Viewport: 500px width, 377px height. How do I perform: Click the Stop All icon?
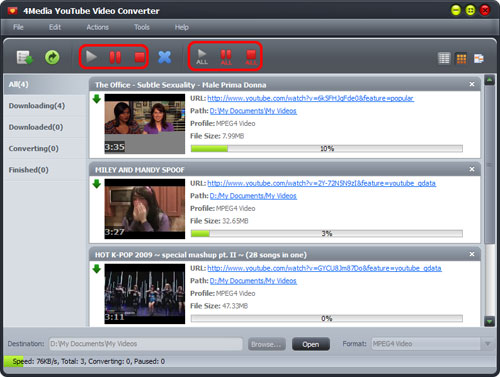pyautogui.click(x=251, y=57)
